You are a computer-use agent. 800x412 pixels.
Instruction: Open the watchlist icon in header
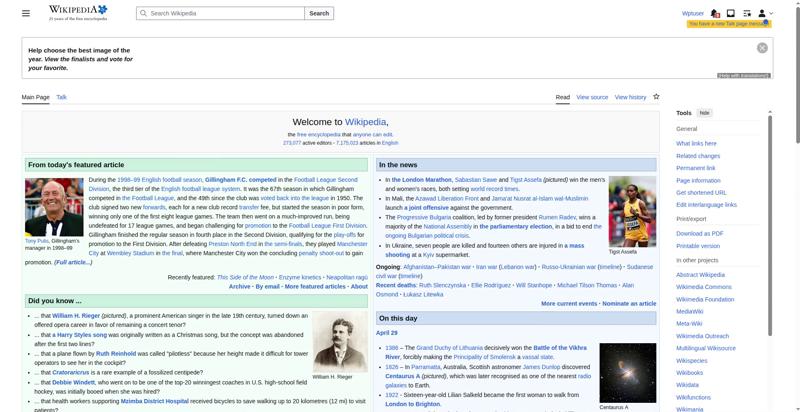tap(747, 13)
